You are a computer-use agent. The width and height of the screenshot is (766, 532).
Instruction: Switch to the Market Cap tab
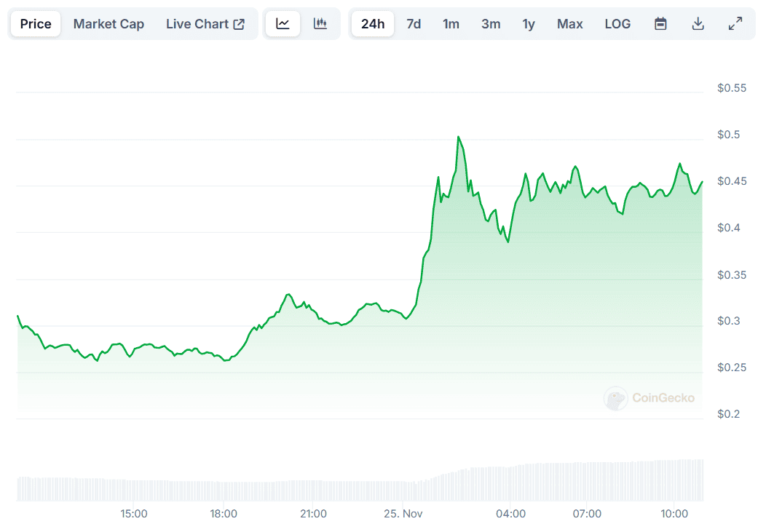click(x=108, y=24)
